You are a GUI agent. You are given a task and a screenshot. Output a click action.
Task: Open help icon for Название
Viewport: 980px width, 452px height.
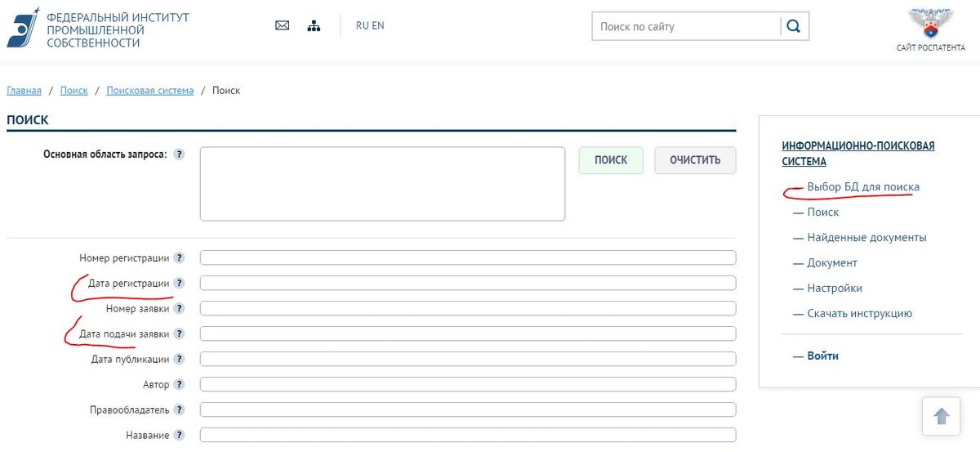pos(179,435)
